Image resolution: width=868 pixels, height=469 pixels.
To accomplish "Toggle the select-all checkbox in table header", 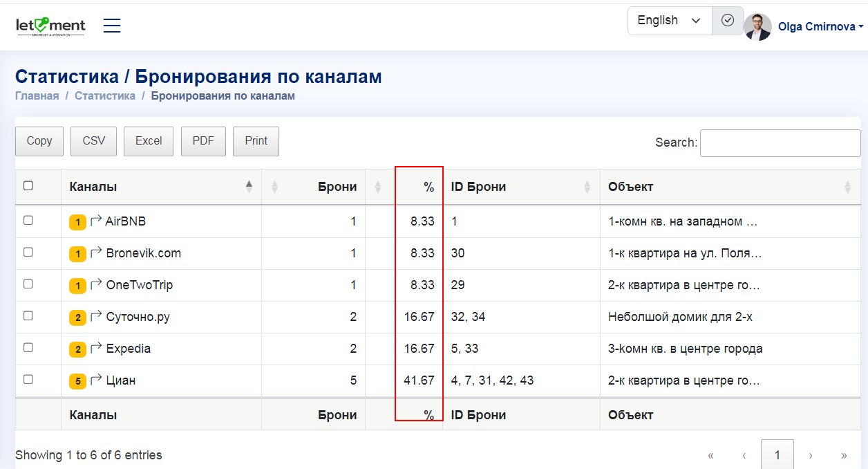I will point(28,185).
